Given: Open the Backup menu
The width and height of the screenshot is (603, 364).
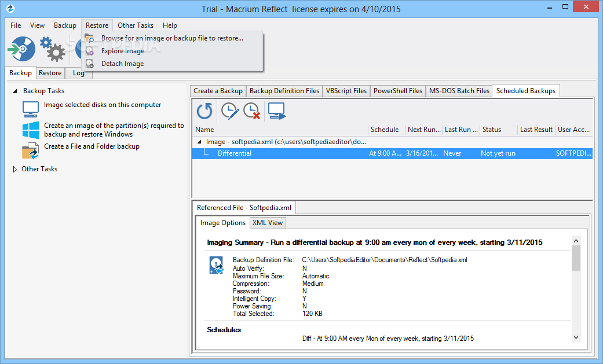Looking at the screenshot, I should (65, 25).
